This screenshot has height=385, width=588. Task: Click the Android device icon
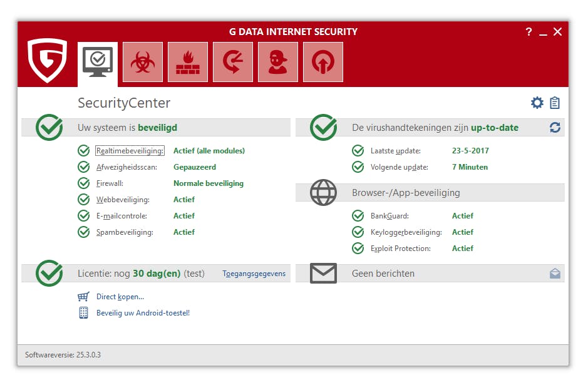point(83,312)
